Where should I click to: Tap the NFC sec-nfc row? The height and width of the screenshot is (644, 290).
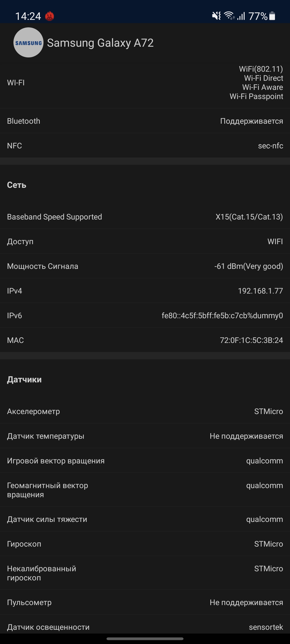point(145,146)
